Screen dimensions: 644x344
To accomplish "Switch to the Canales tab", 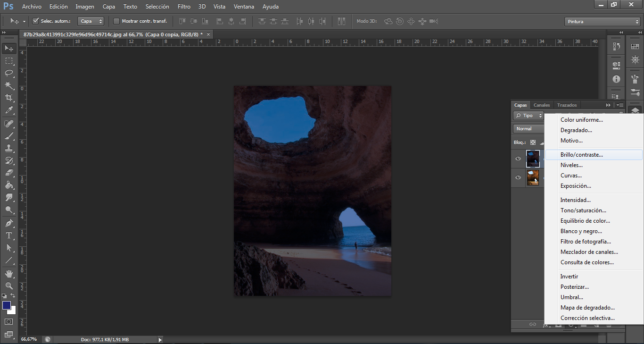I will tap(542, 105).
